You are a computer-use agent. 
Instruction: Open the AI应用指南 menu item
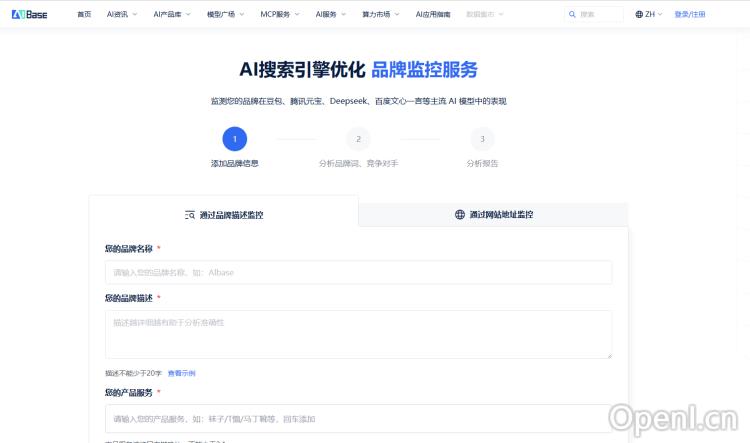pyautogui.click(x=433, y=14)
